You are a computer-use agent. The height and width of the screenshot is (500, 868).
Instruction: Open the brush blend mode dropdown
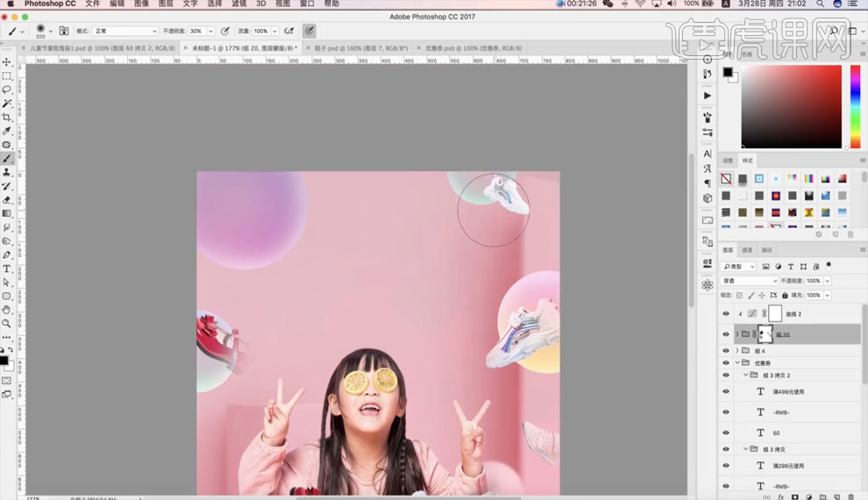coord(125,31)
